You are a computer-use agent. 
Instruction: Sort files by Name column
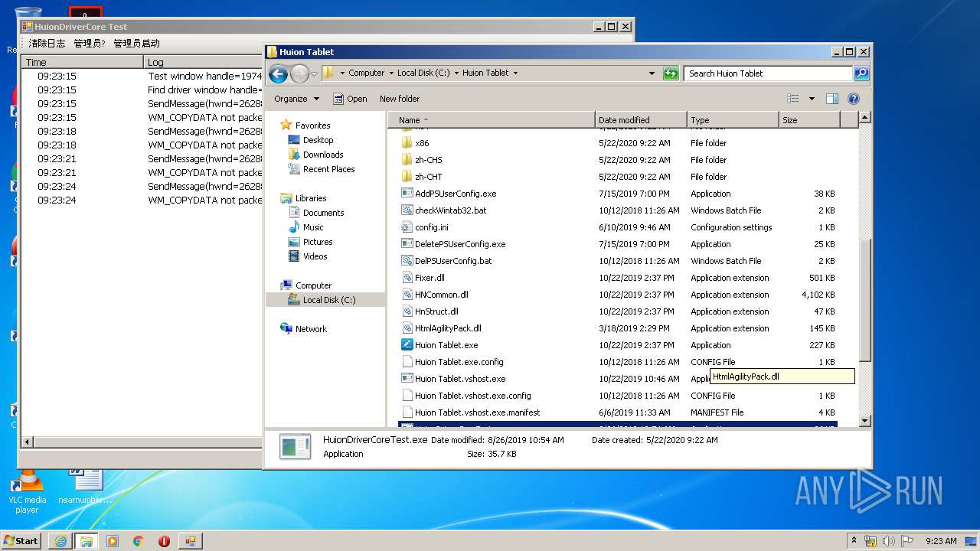point(492,120)
